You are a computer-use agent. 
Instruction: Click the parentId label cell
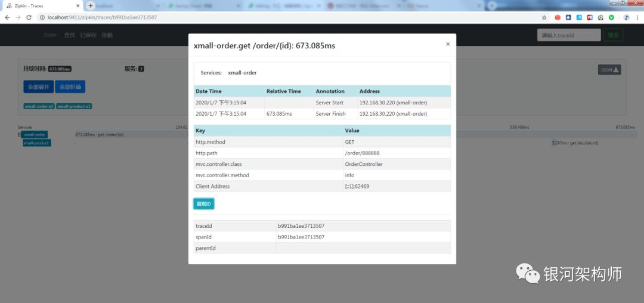pos(235,248)
